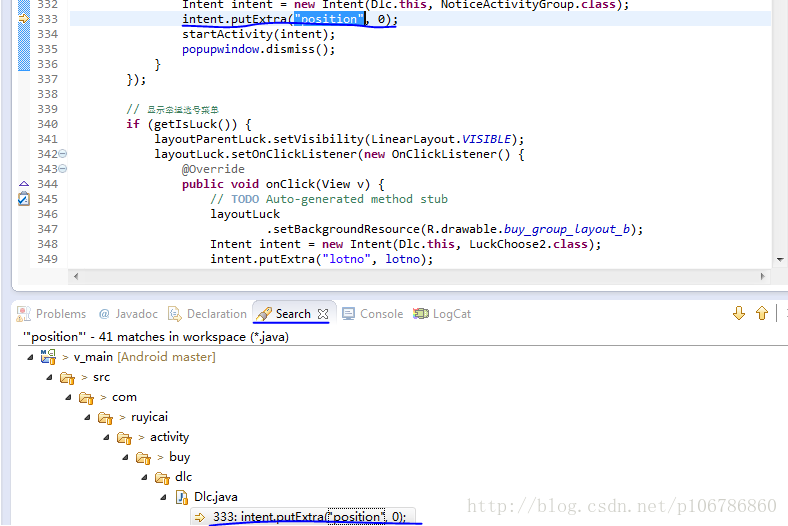Select the buy package folder icon
The image size is (788, 526).
click(144, 457)
